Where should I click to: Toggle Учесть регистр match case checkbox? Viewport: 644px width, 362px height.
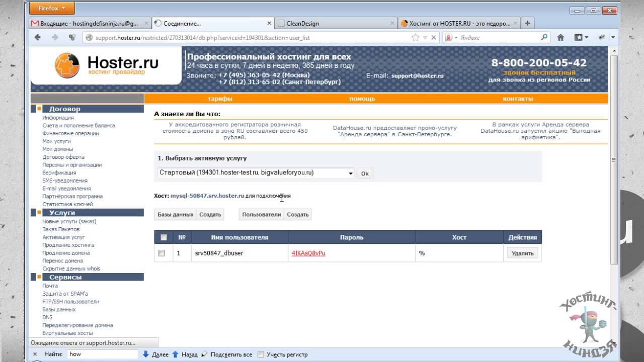point(261,354)
